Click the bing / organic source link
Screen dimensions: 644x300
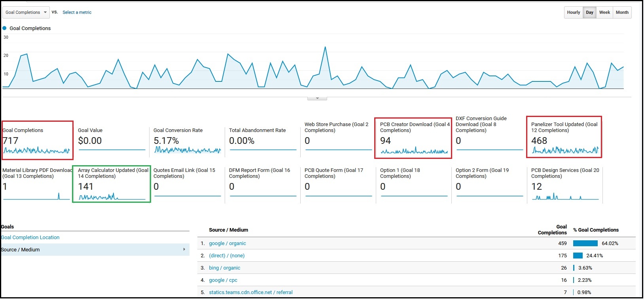(224, 268)
